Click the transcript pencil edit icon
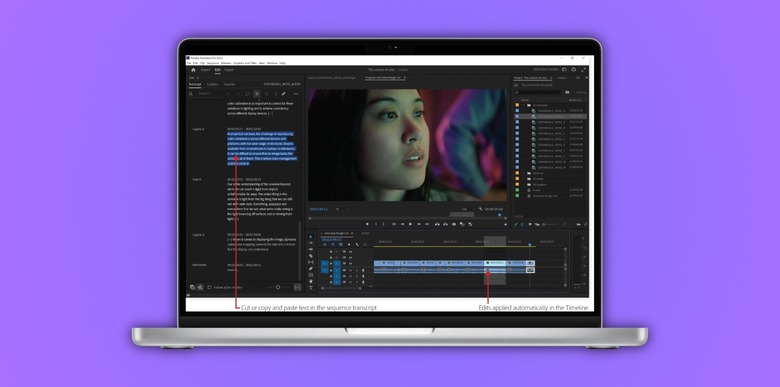Screen dimensions: 780x387 [x=284, y=94]
